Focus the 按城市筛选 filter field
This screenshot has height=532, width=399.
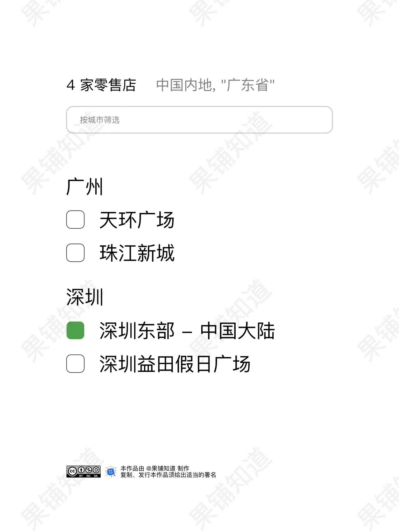pyautogui.click(x=199, y=120)
